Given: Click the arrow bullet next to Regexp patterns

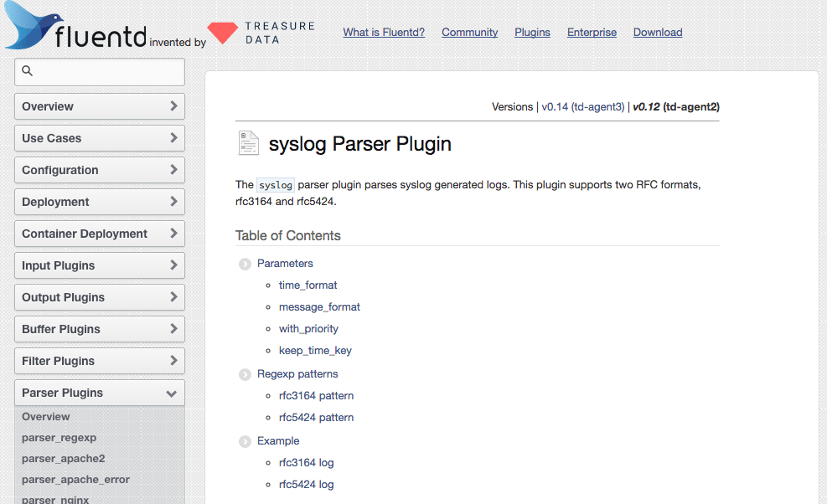Looking at the screenshot, I should tap(245, 374).
